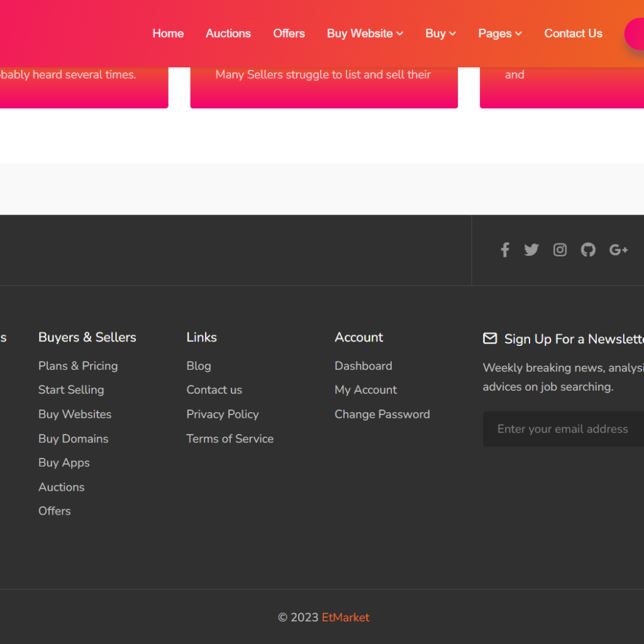Expand the Buy Website dropdown
The image size is (644, 644).
click(365, 33)
